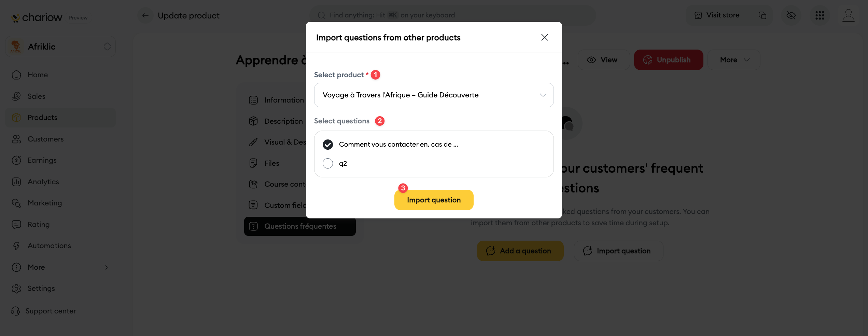Open Products in the sidebar

click(x=42, y=118)
